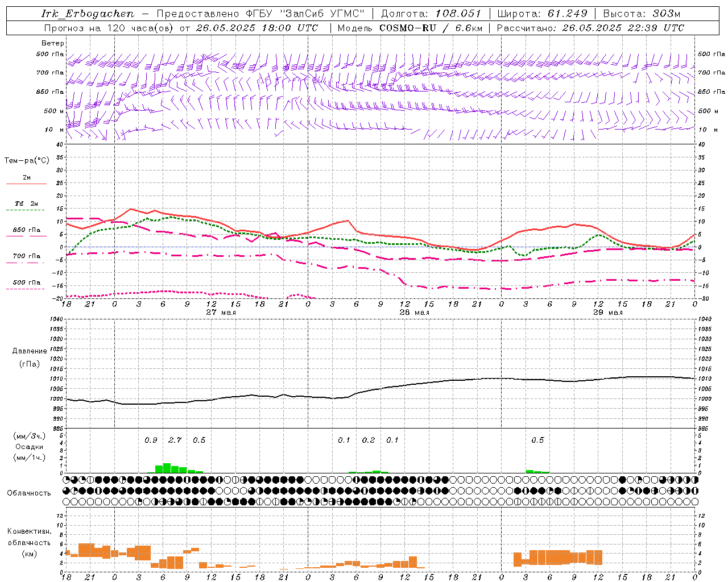Click the 'Td 2м' dew point legend entry
The height and width of the screenshot is (582, 728).
tap(27, 203)
